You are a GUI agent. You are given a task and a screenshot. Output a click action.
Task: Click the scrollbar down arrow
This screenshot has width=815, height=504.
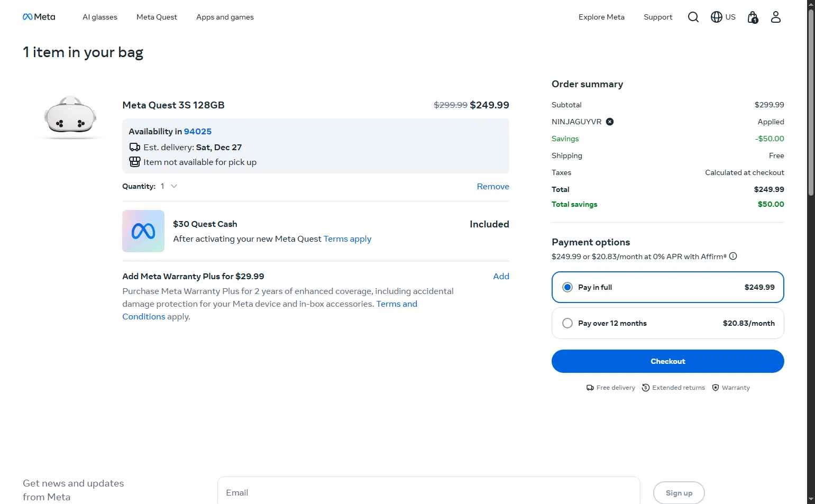811,499
